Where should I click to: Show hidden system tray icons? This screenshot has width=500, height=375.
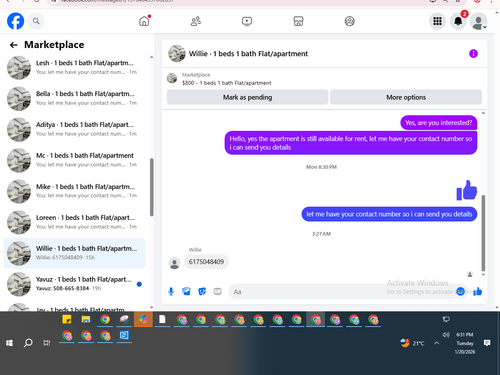click(x=437, y=343)
